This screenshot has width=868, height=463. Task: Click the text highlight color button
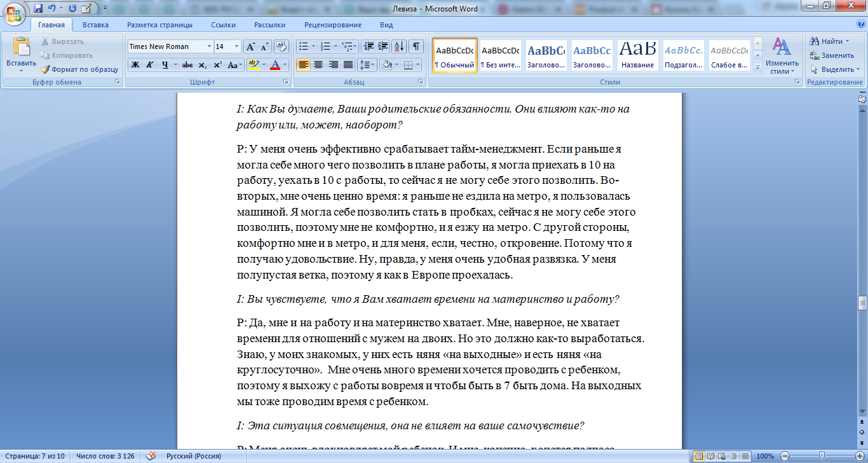[253, 65]
